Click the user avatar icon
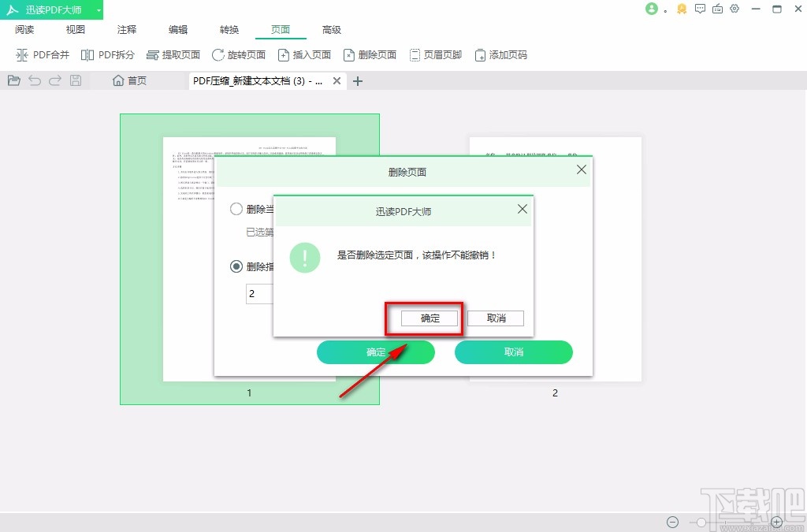This screenshot has height=532, width=807. (650, 9)
